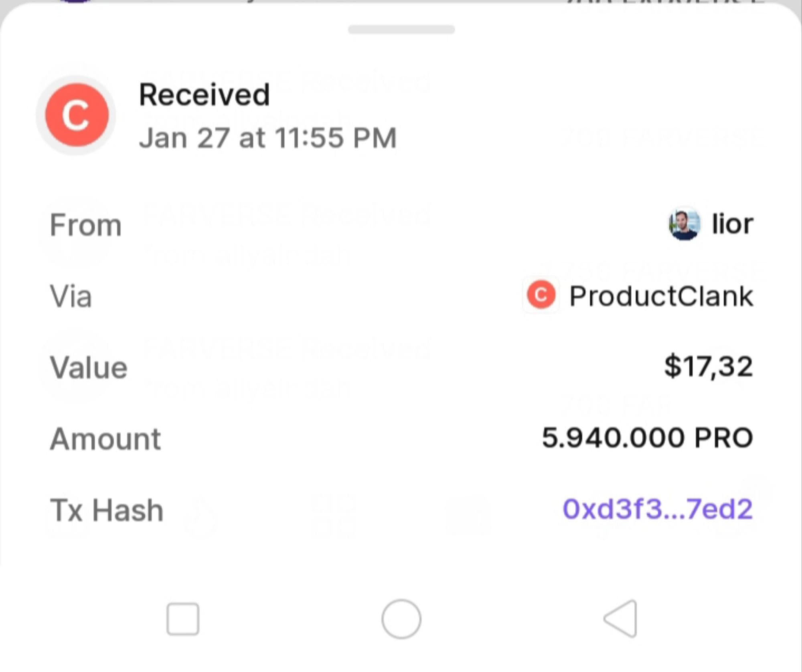Tap the small ProductClank icon in Via row
802x672 pixels.
(541, 295)
